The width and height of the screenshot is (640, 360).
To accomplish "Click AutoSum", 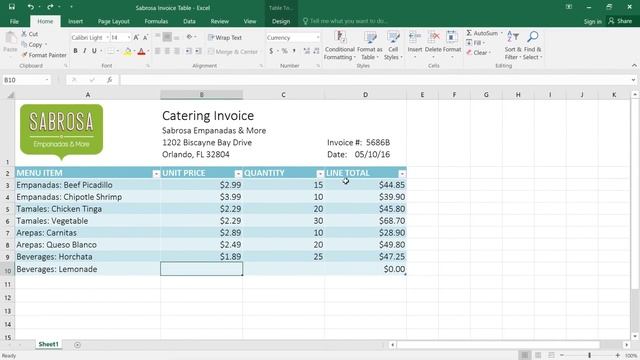I will point(483,33).
